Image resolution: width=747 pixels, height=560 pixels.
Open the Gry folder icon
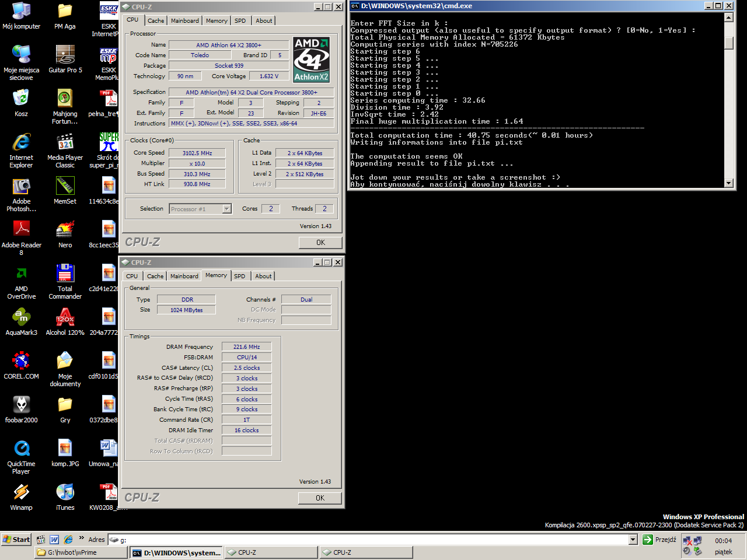(65, 409)
